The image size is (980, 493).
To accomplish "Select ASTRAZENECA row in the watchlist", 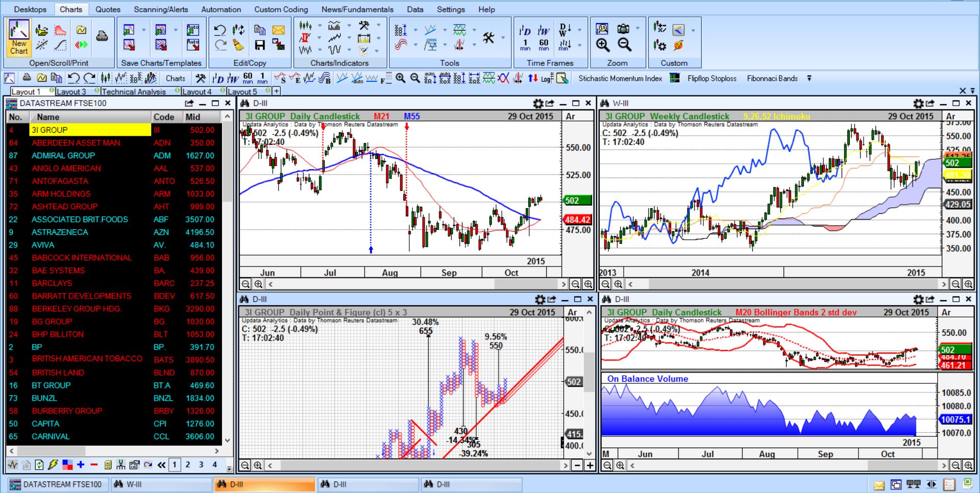I will click(x=114, y=232).
